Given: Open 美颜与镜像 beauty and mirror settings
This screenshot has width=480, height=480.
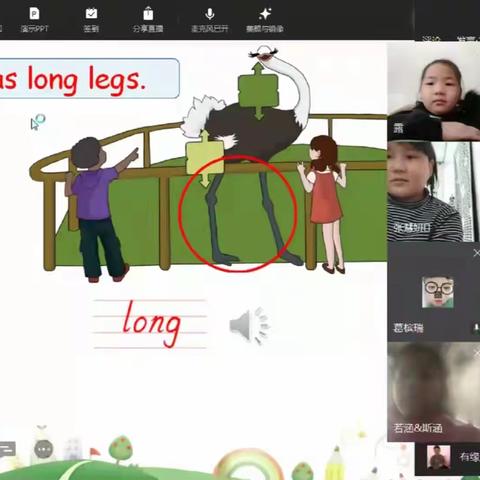Looking at the screenshot, I should [x=265, y=20].
